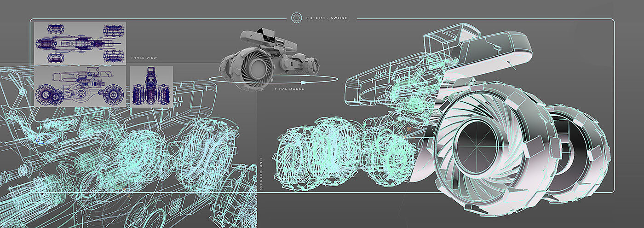Click the hexagon star logo at top

tap(296, 19)
